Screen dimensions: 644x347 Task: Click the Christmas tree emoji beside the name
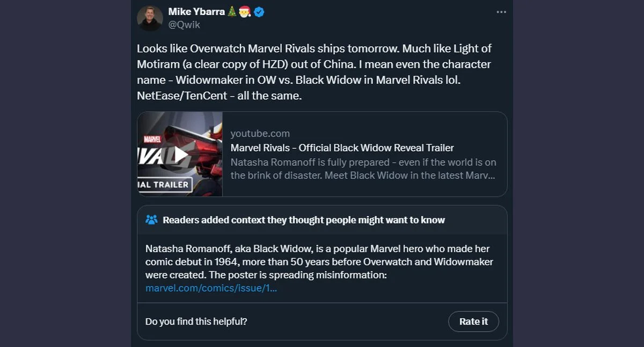click(232, 12)
